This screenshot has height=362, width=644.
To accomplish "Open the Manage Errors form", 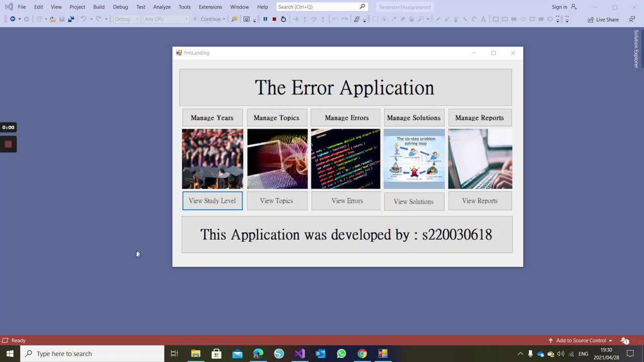I will coord(346,118).
